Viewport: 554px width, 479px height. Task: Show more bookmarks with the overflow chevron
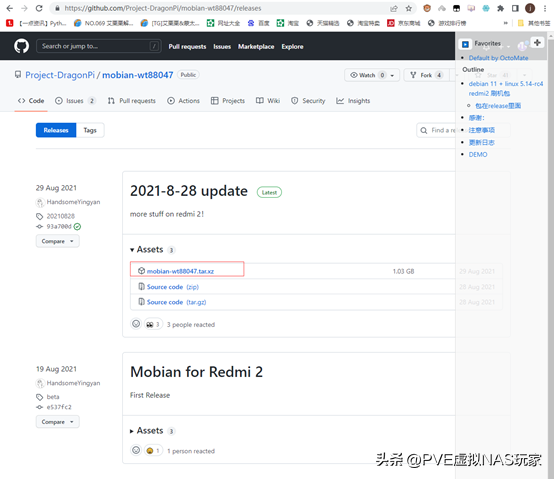tap(506, 23)
